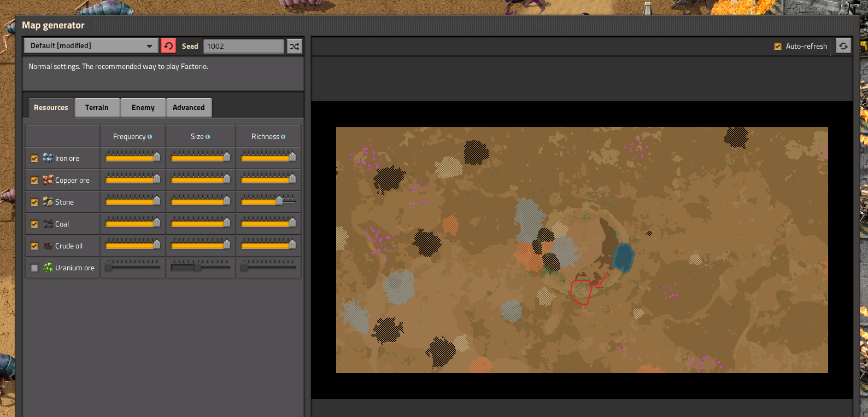Click the Uranium ore size slider
Image resolution: width=868 pixels, height=417 pixels.
[x=201, y=267]
